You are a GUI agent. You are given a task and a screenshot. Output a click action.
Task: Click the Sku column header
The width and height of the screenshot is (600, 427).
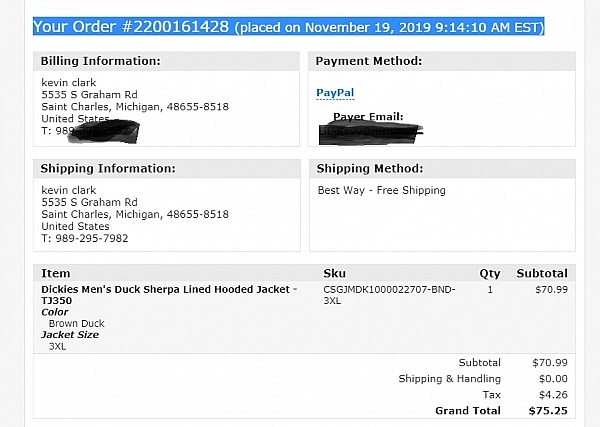pyautogui.click(x=335, y=273)
